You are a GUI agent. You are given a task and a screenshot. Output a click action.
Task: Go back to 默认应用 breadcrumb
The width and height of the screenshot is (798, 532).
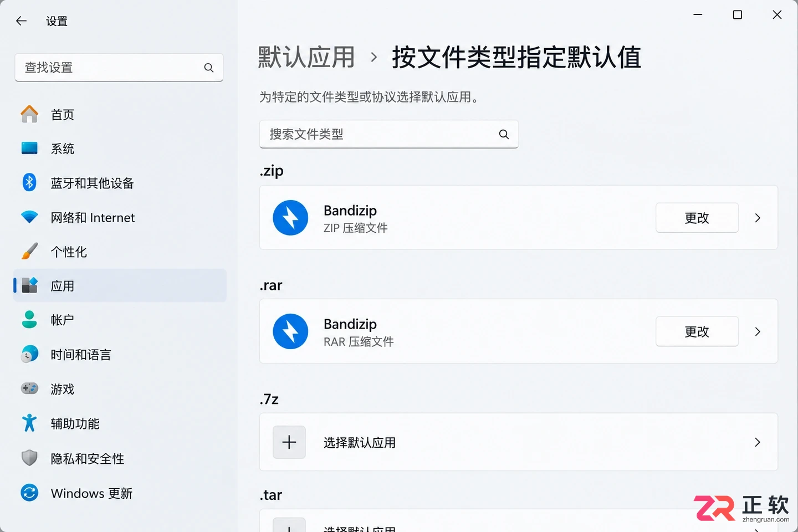click(306, 58)
